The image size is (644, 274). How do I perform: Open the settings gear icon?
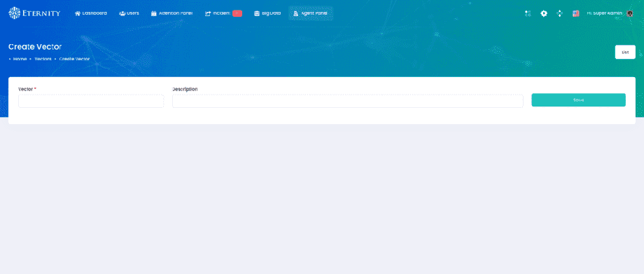click(544, 13)
